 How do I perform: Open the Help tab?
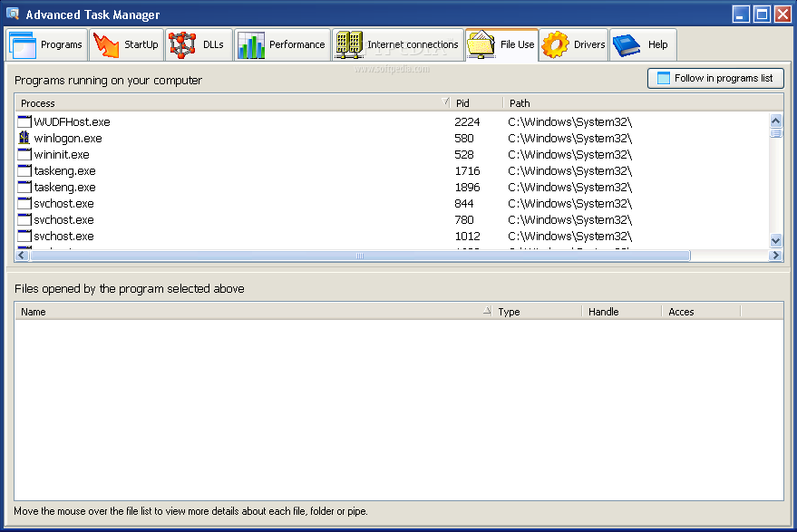pyautogui.click(x=643, y=44)
